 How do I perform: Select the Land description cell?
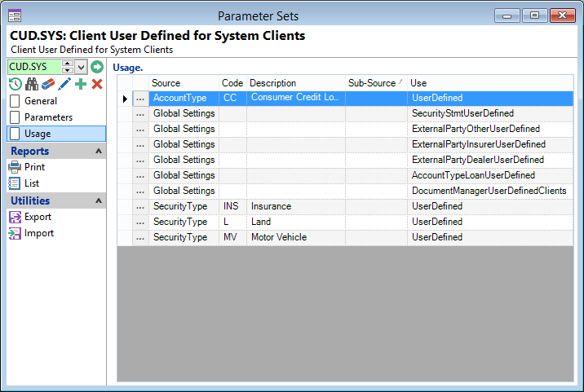tap(296, 222)
